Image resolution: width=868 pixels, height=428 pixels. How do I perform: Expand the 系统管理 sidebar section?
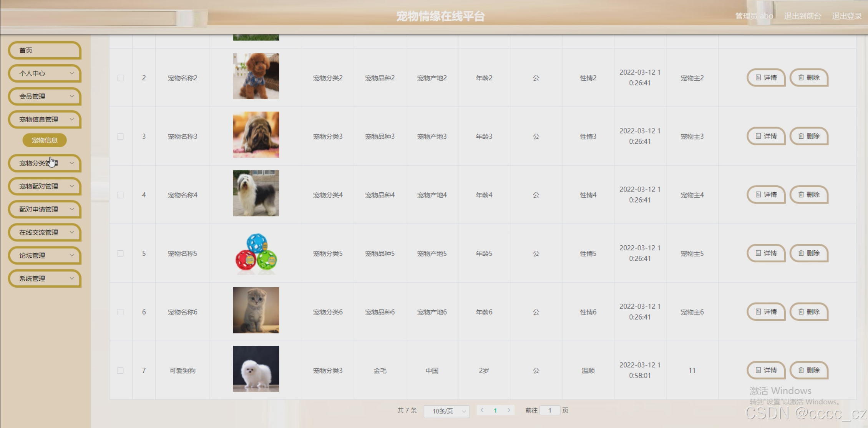pyautogui.click(x=45, y=278)
